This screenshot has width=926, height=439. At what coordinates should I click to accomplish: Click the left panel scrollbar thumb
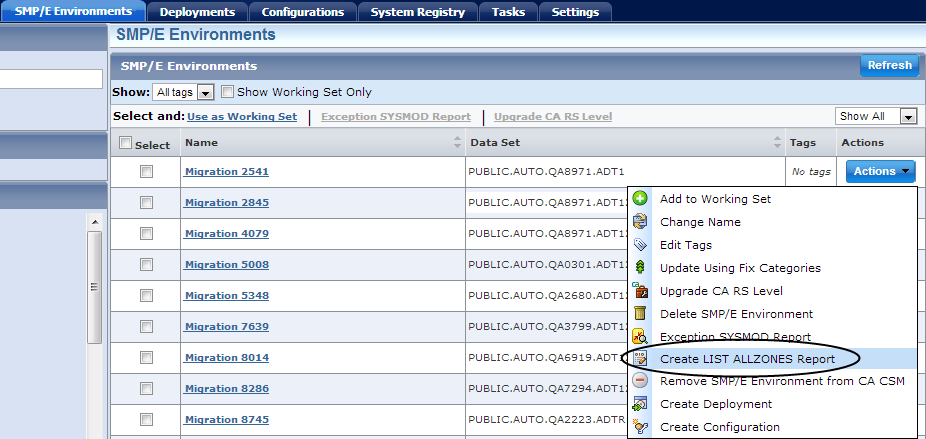[x=94, y=287]
